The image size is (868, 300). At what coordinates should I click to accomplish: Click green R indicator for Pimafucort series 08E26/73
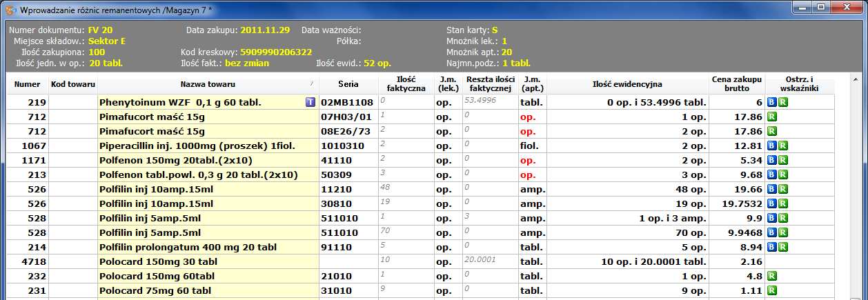coord(772,131)
